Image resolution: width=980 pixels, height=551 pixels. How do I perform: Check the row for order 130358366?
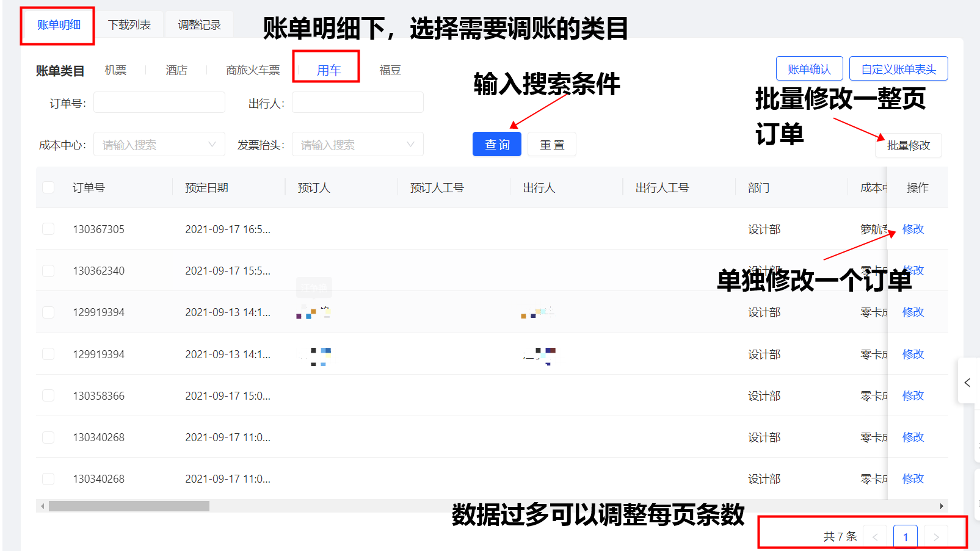tap(48, 395)
